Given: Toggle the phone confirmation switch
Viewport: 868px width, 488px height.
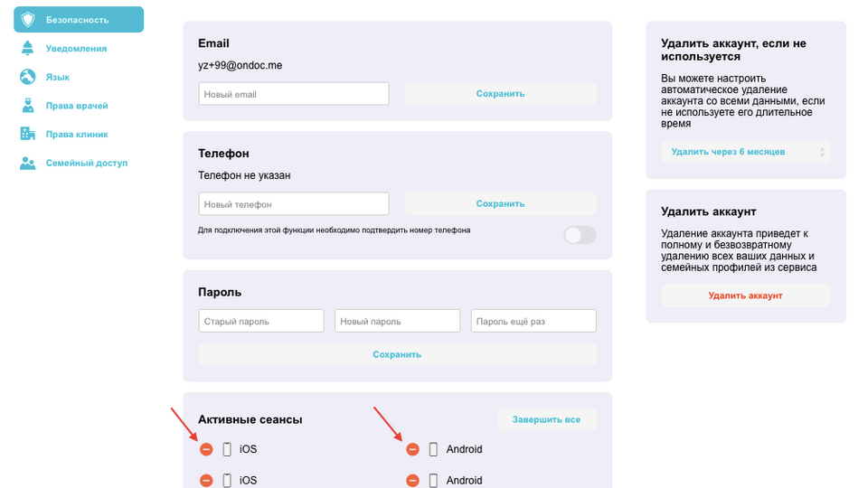Looking at the screenshot, I should pos(580,235).
